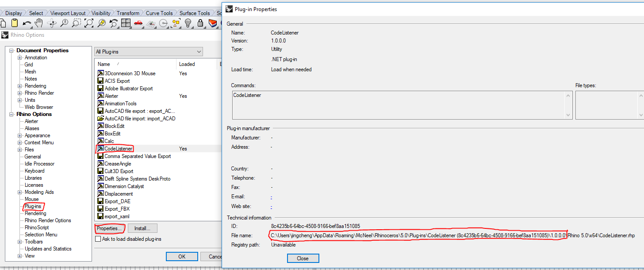Image resolution: width=644 pixels, height=270 pixels.
Task: Click the light bulb Hide objects icon
Action: coord(188,23)
